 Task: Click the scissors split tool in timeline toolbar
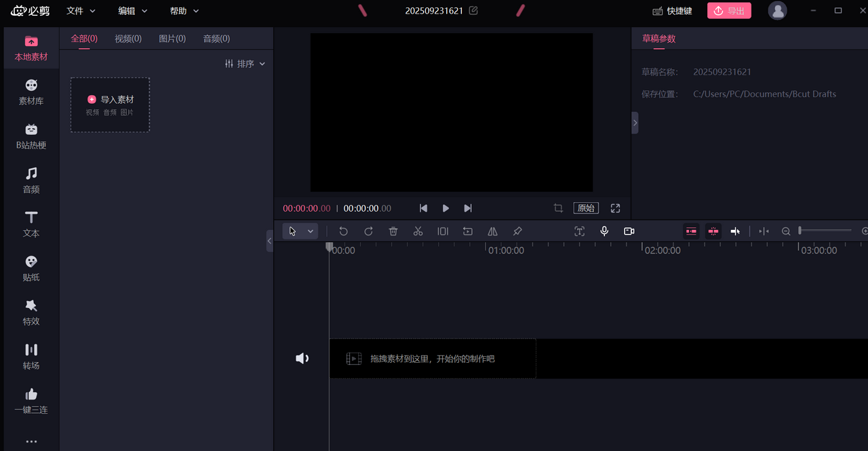pyautogui.click(x=418, y=231)
